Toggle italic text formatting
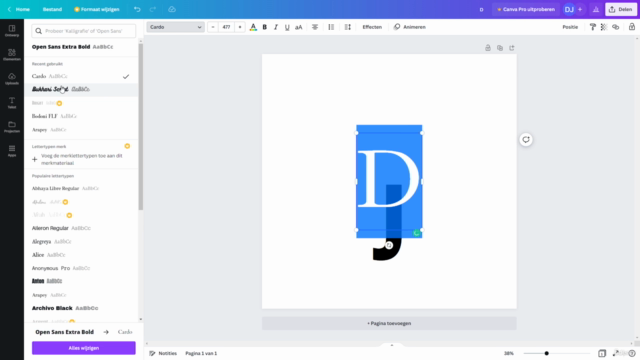Screen dimensions: 640x360 [x=276, y=27]
